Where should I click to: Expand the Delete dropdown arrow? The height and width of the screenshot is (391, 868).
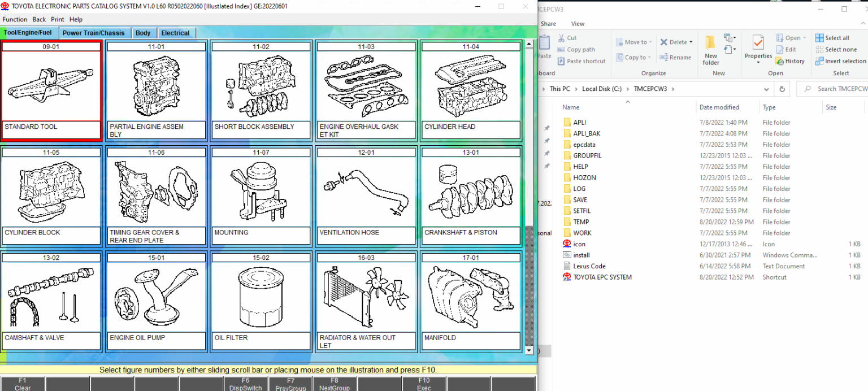(x=690, y=42)
